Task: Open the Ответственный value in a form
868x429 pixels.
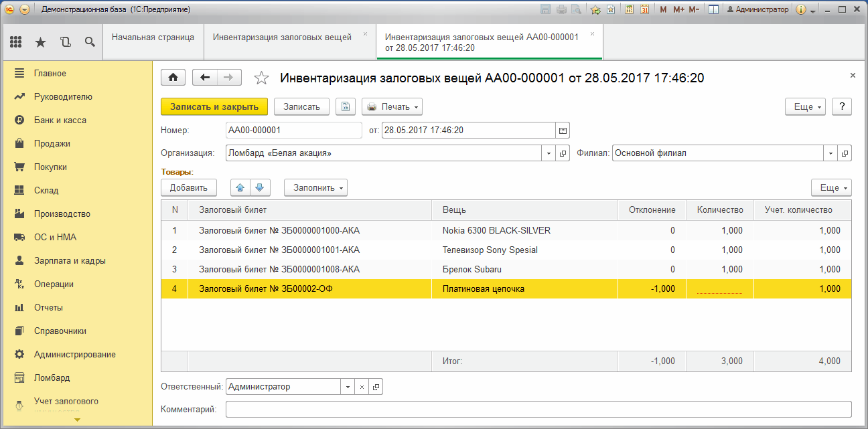Action: tap(376, 387)
